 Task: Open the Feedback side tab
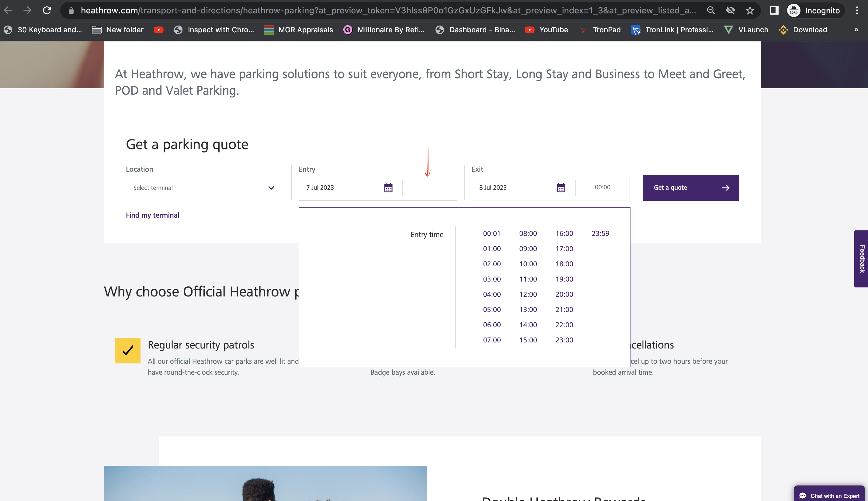click(x=862, y=258)
